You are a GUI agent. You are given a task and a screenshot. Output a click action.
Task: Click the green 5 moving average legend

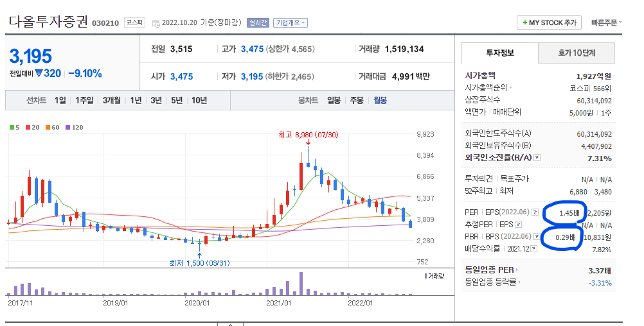[14, 128]
